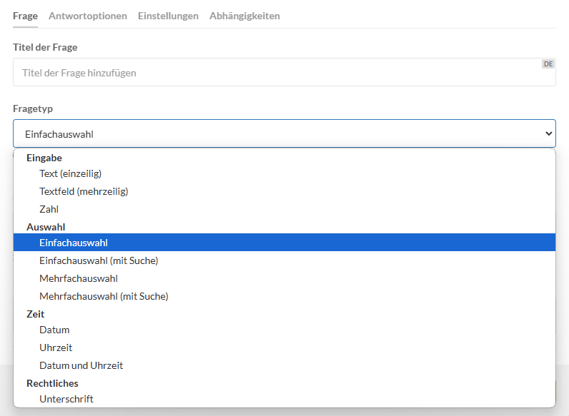Open the Fragetyp Einfachauswahl combo box
This screenshot has height=416, width=569.
click(284, 134)
